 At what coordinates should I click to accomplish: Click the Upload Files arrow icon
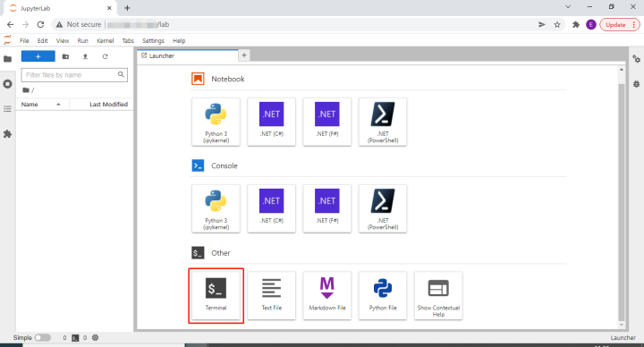85,56
